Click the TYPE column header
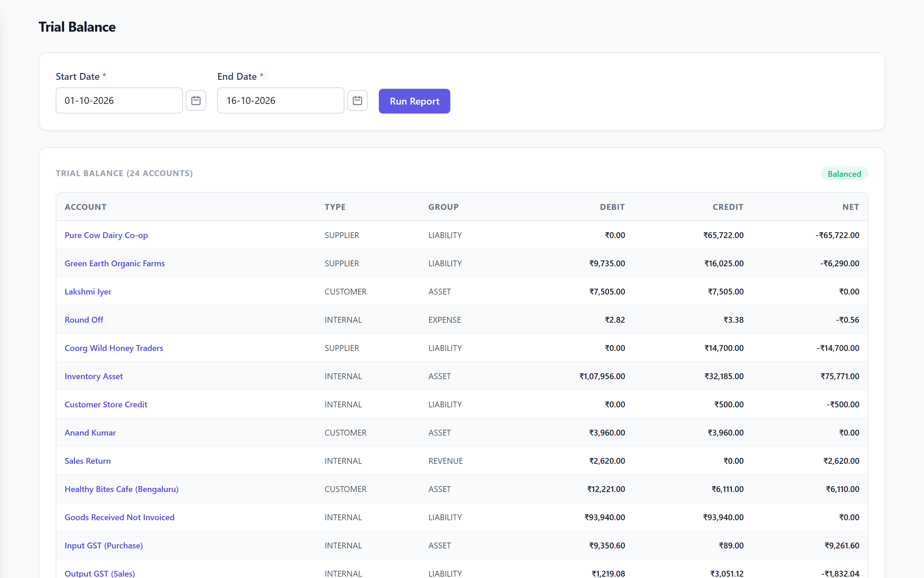 (x=335, y=207)
